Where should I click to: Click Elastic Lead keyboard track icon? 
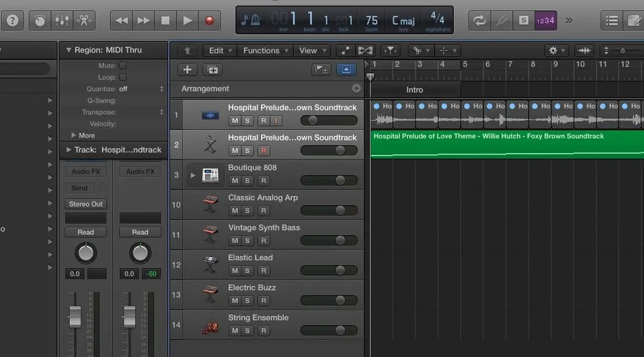tap(210, 265)
